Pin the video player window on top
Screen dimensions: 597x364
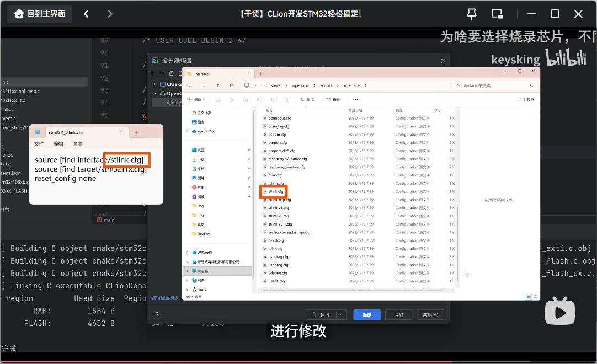point(472,14)
